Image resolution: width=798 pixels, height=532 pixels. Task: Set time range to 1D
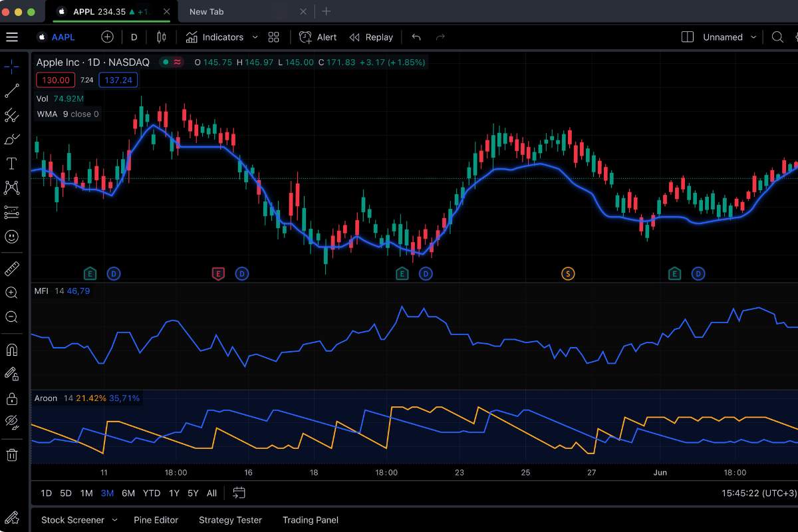46,493
